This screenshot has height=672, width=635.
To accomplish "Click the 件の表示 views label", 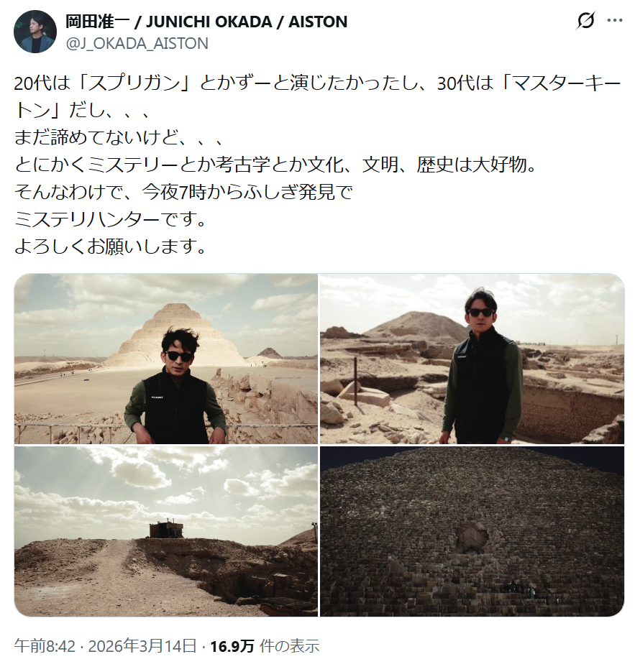I will click(289, 646).
